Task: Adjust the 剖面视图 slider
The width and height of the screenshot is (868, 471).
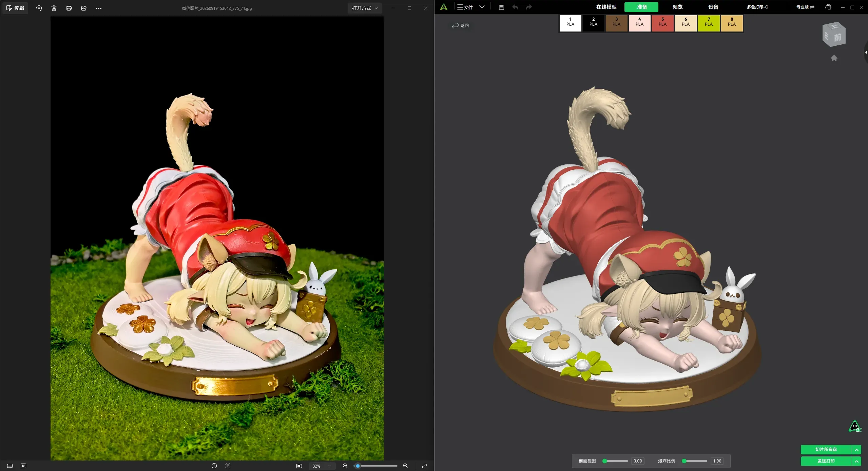Action: pos(616,461)
